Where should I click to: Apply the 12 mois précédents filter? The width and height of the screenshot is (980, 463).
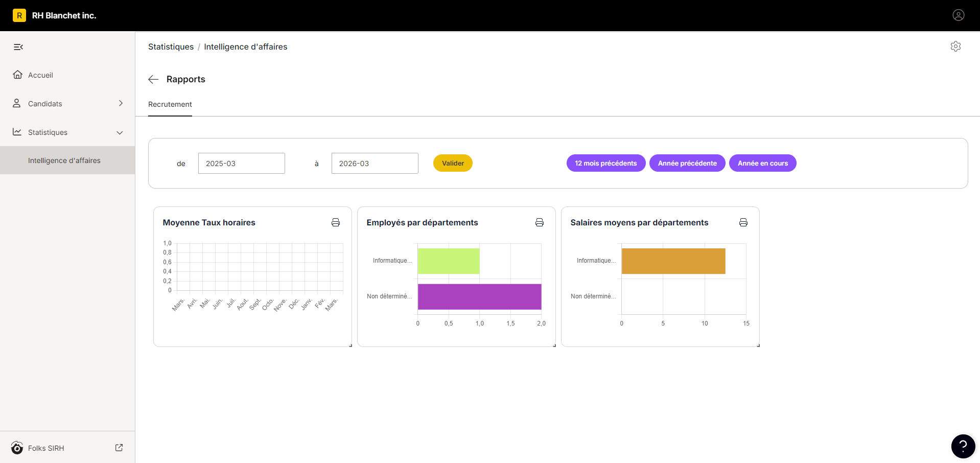606,163
